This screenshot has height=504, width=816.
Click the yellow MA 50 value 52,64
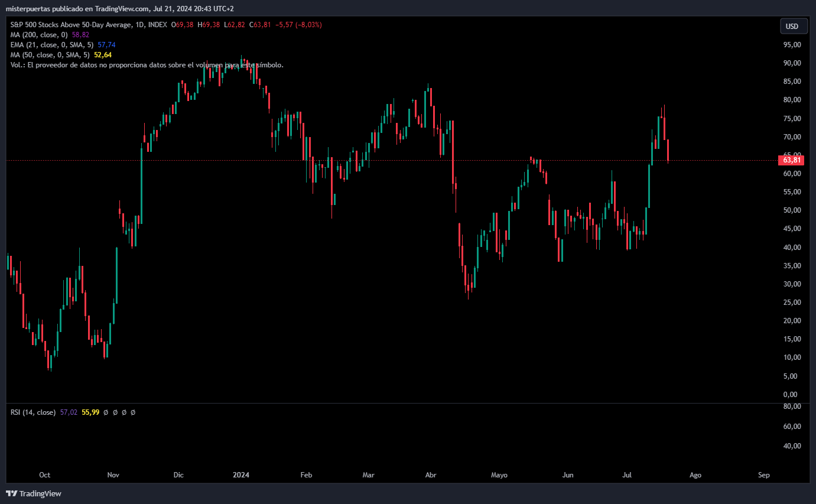tap(103, 55)
